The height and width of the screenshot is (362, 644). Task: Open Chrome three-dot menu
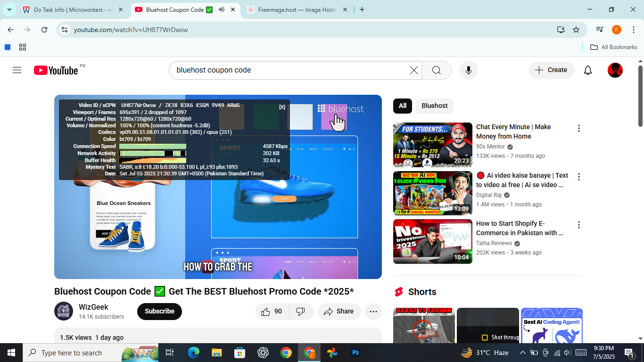click(x=633, y=30)
